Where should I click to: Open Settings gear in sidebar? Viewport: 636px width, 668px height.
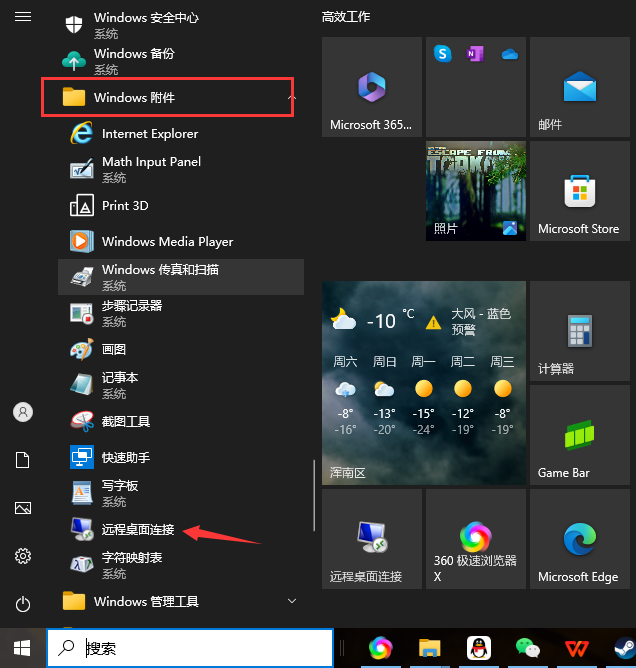click(23, 556)
